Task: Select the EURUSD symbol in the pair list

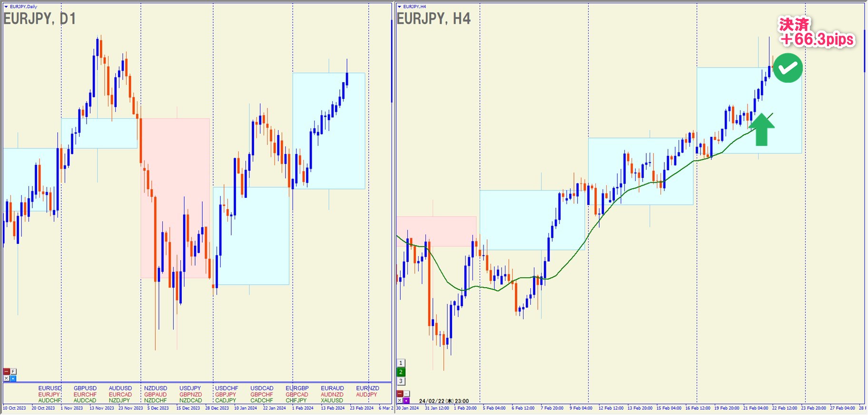Action: click(50, 388)
